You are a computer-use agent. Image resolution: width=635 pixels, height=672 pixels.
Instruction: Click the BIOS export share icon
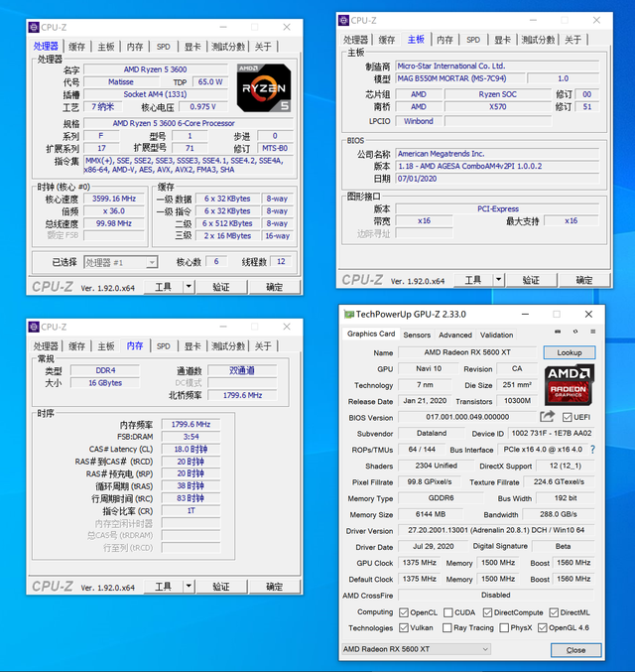547,416
